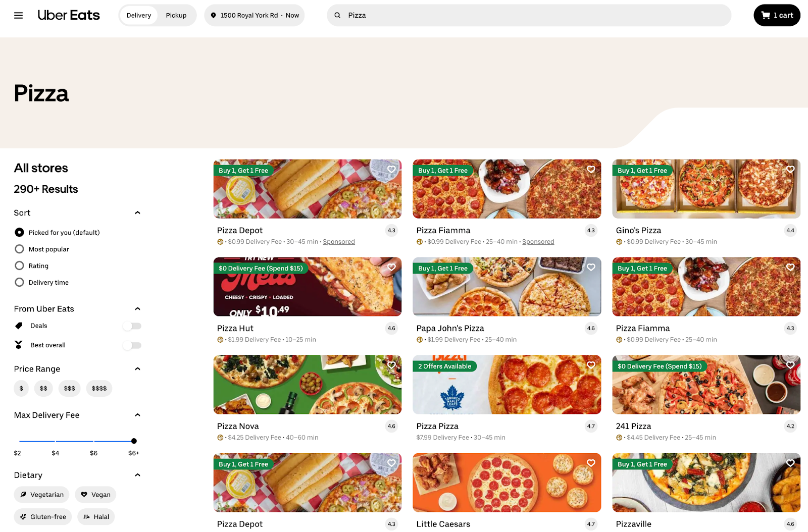Collapse the Max Delivery Fee section
The image size is (808, 532).
pyautogui.click(x=137, y=415)
